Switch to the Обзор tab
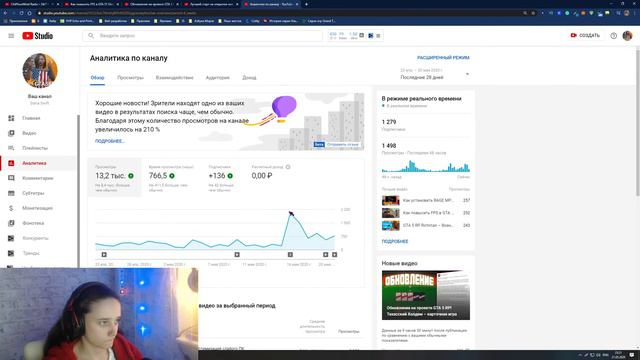Viewport: 640px width, 360px height. click(x=98, y=78)
